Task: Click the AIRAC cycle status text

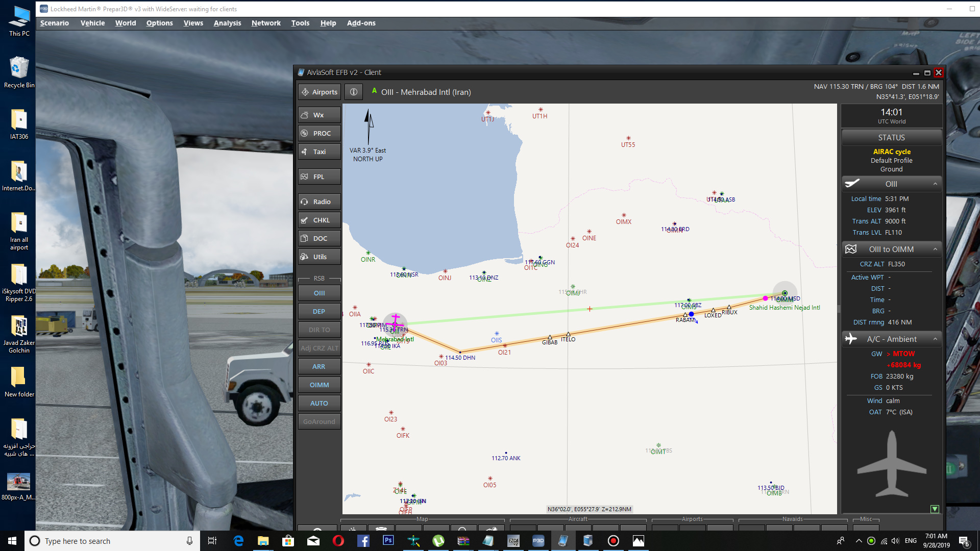Action: 891,152
